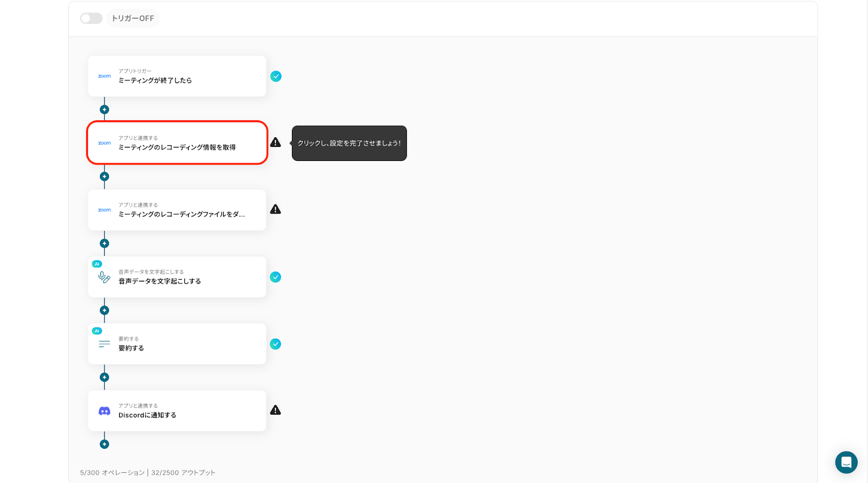Open the ミーティングのレコーディングファイルをダ... step
Screen dimensions: 868x483
coord(177,210)
